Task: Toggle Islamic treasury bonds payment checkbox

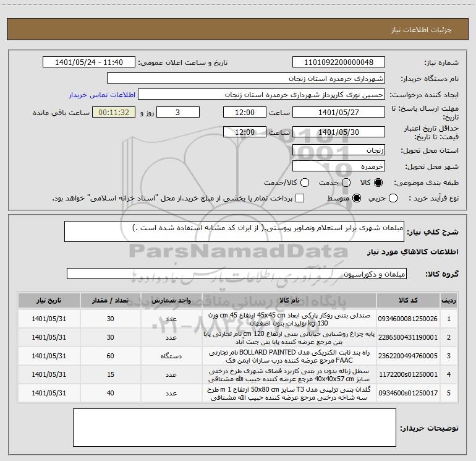Action: coord(300,198)
